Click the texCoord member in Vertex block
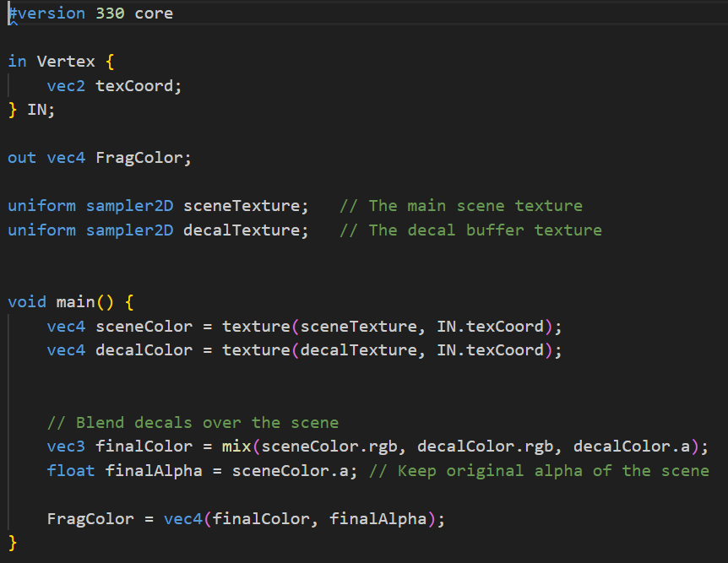Image resolution: width=728 pixels, height=563 pixels. [137, 85]
